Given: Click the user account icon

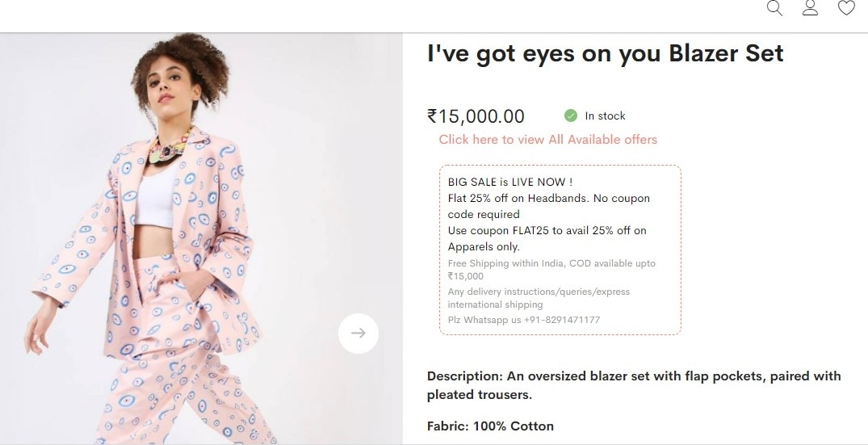Looking at the screenshot, I should click(810, 8).
